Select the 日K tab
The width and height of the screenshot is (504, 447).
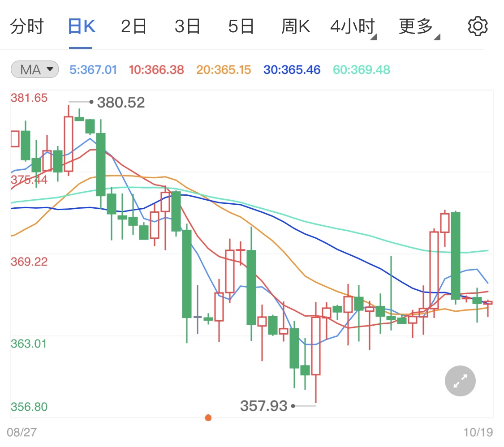[82, 26]
